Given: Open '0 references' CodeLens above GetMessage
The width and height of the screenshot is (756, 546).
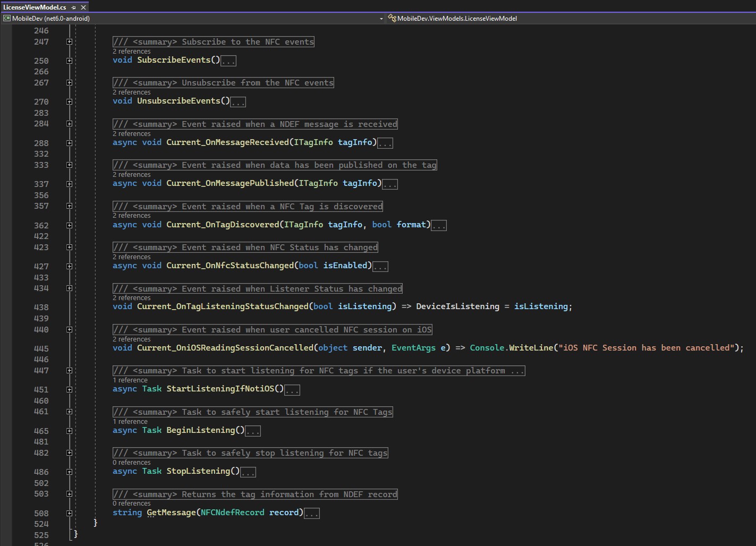Looking at the screenshot, I should (131, 503).
